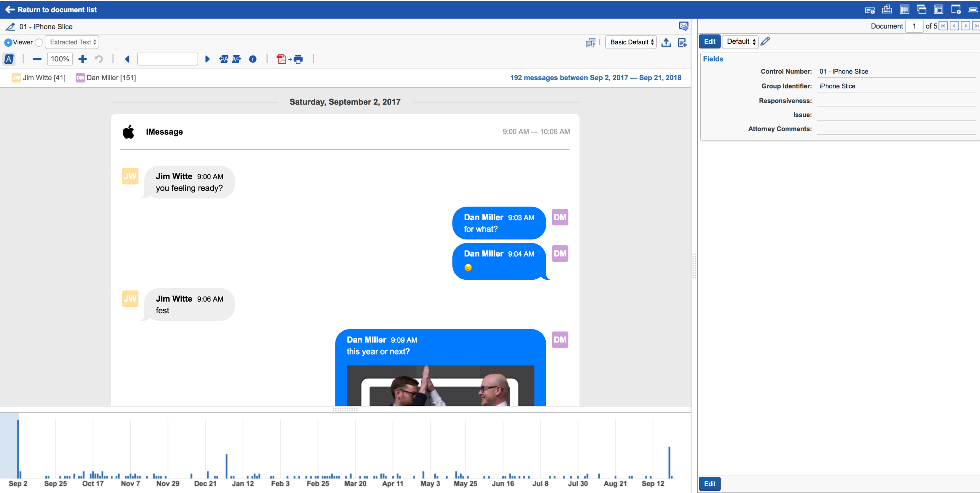Click the upload arrow icon beside Basic Default
The width and height of the screenshot is (980, 493).
coord(666,42)
